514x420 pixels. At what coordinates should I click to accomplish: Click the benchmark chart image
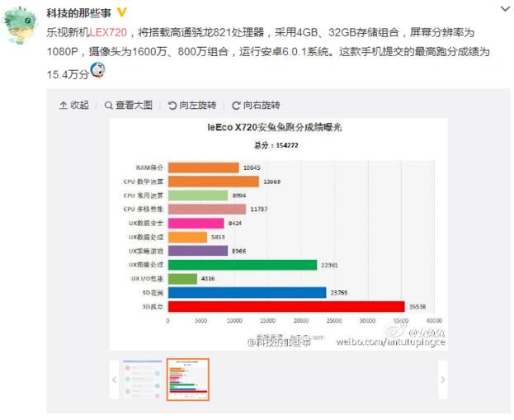(278, 234)
